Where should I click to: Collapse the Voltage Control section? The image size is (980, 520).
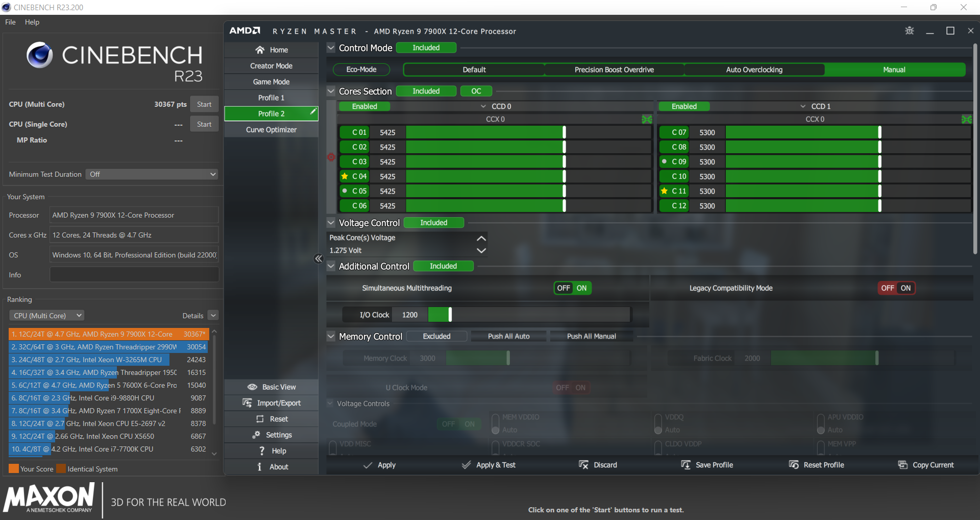point(331,223)
